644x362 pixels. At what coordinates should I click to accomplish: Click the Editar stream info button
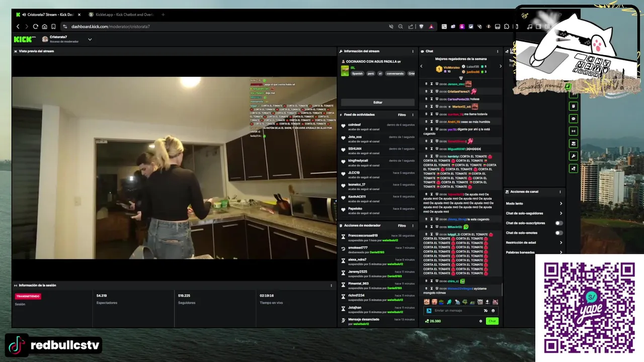378,102
